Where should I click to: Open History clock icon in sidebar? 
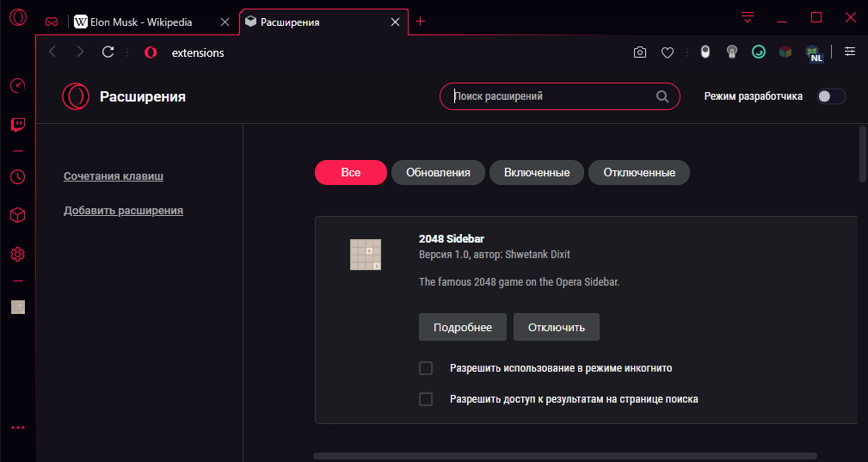[18, 177]
